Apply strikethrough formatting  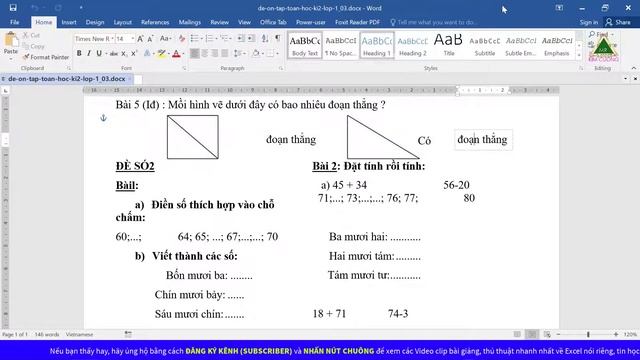click(x=114, y=53)
